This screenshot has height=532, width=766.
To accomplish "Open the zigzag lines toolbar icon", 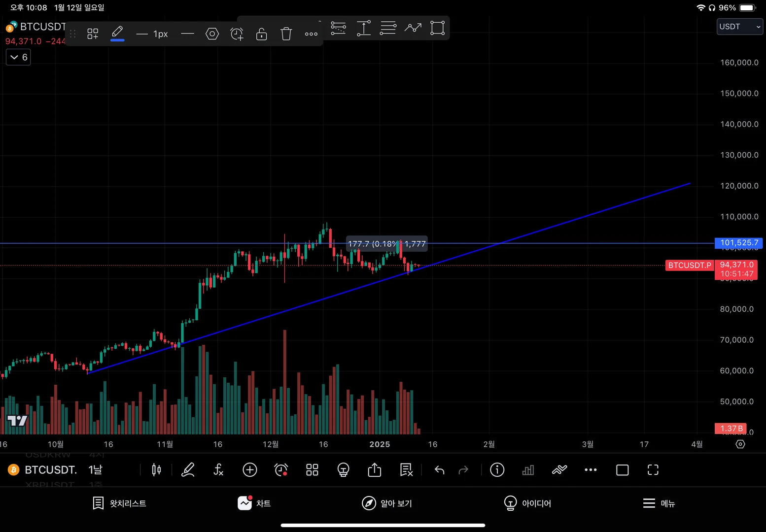I will click(559, 470).
